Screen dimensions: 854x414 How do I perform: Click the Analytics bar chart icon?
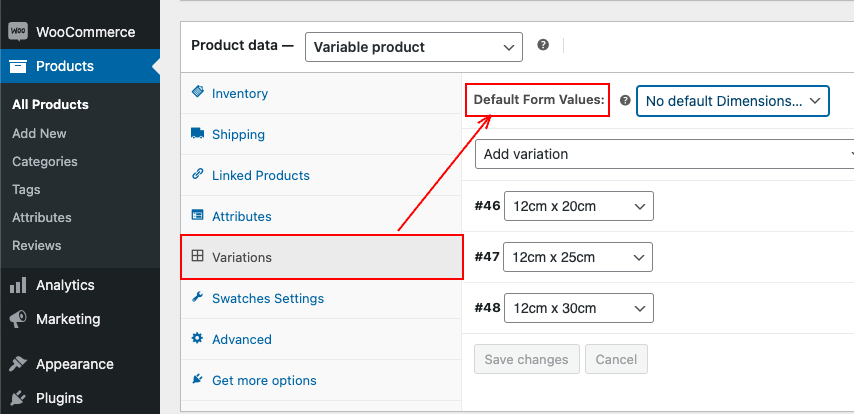tap(18, 285)
